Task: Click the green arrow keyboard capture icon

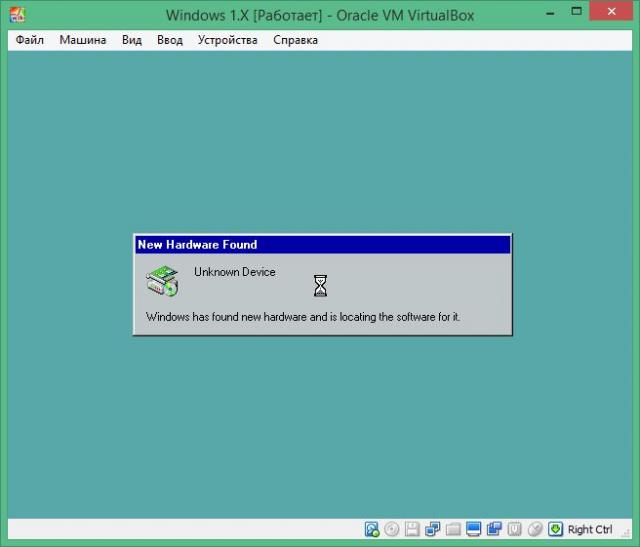Action: click(555, 529)
